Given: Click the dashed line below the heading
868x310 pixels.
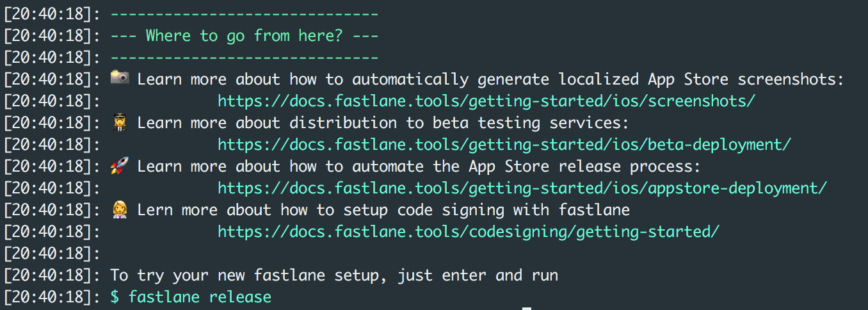Looking at the screenshot, I should [245, 57].
